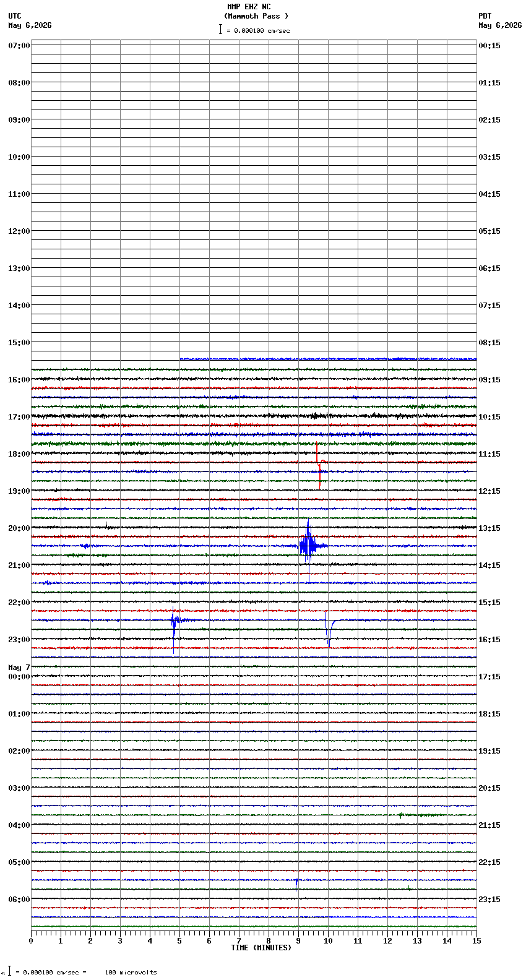This screenshot has height=980, width=526.
Task: Click the large blue earthquake burst after 20:00
Action: click(x=309, y=545)
